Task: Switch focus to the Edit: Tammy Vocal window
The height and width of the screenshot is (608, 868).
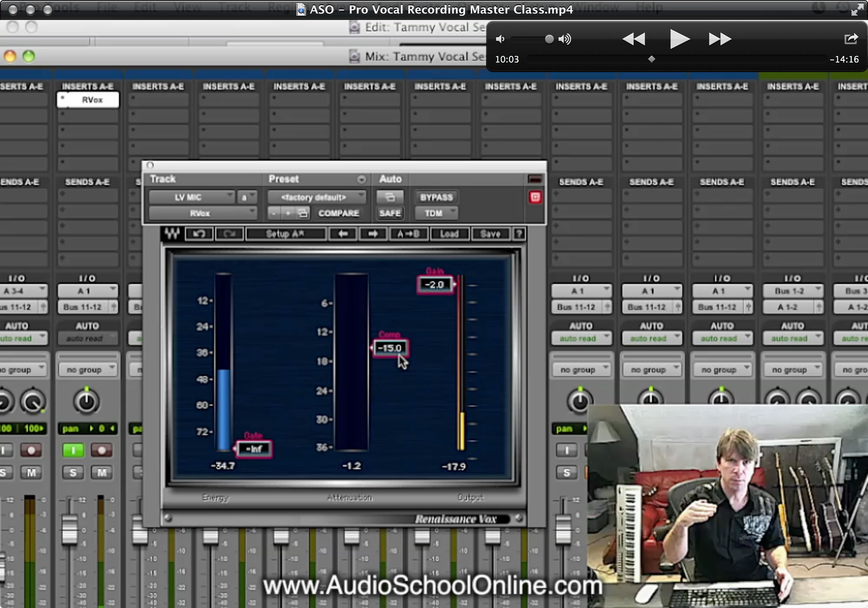Action: [x=417, y=27]
